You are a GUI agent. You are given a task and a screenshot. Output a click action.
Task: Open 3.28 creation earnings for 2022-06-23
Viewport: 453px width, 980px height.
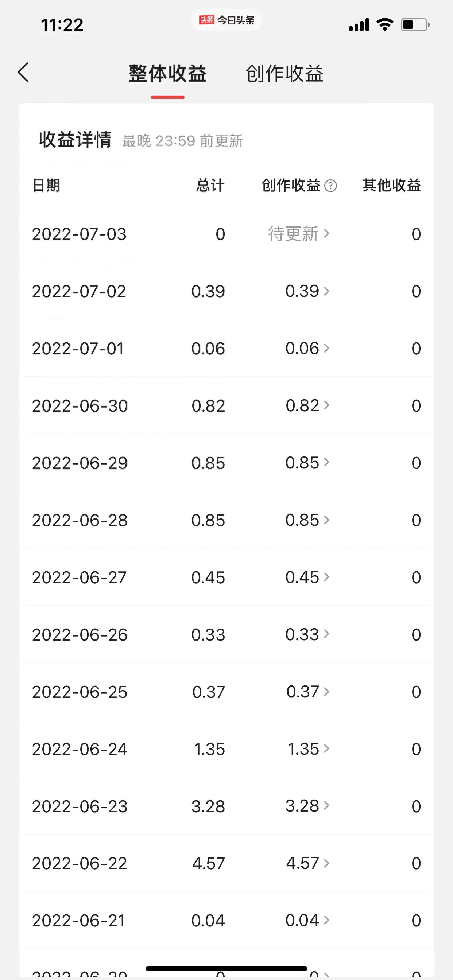point(307,806)
